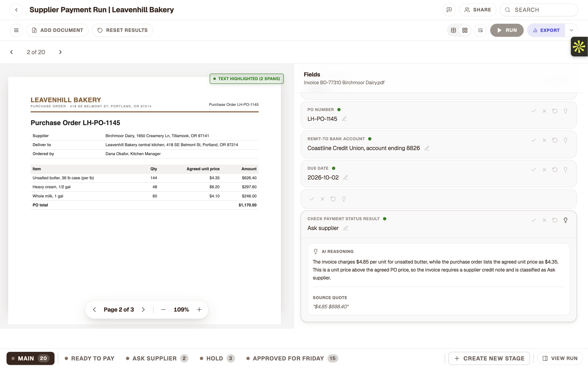Go to next PDF page
Image resolution: width=588 pixels, height=368 pixels.
point(143,309)
